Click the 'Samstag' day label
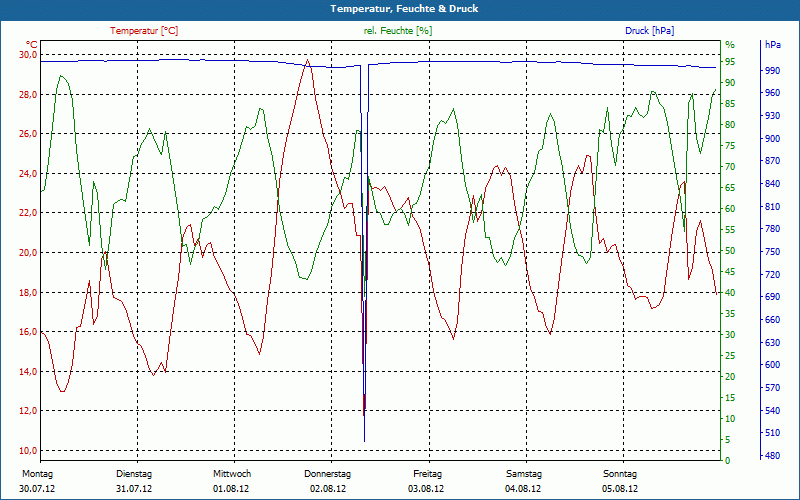The width and height of the screenshot is (800, 500). click(524, 474)
